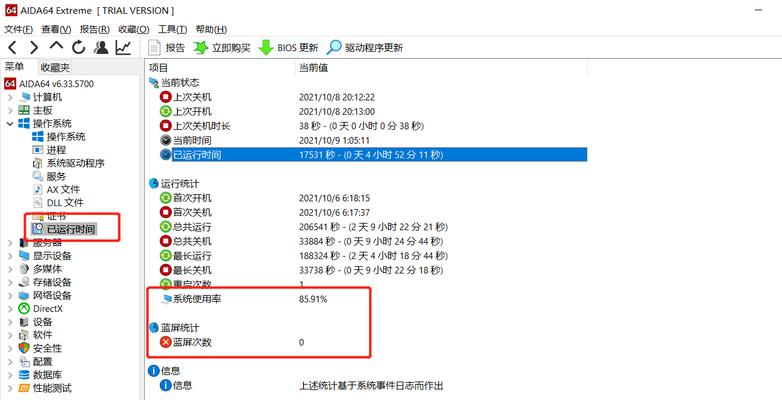Screen dimensions: 782x400
Task: Click BIOS 更新 toolbar button
Action: point(288,48)
